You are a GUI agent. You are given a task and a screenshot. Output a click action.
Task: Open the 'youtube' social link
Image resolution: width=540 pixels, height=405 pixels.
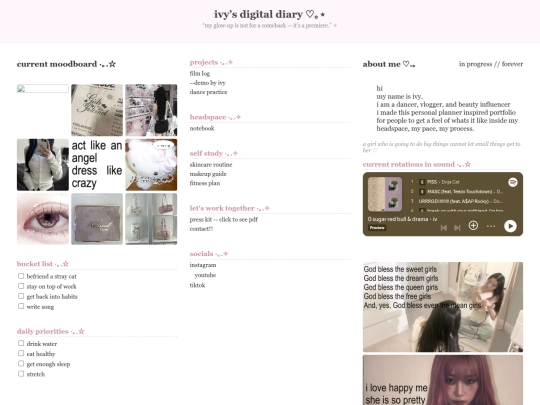click(205, 275)
